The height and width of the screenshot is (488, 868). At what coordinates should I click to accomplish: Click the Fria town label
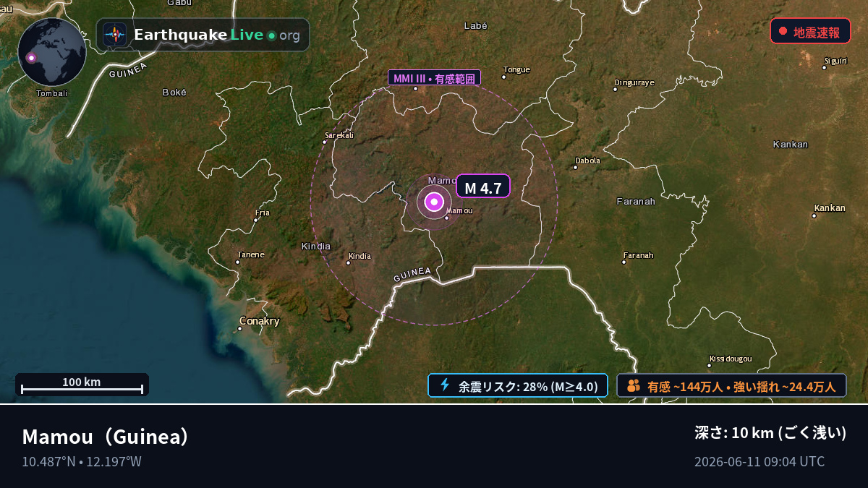(x=263, y=213)
